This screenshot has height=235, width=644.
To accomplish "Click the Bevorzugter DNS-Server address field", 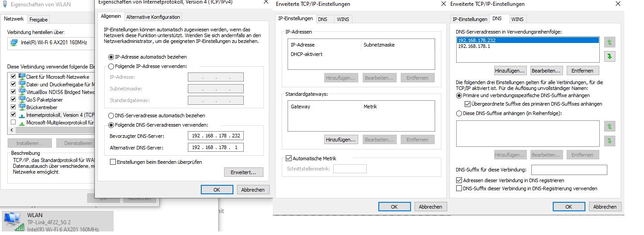I will 216,136.
